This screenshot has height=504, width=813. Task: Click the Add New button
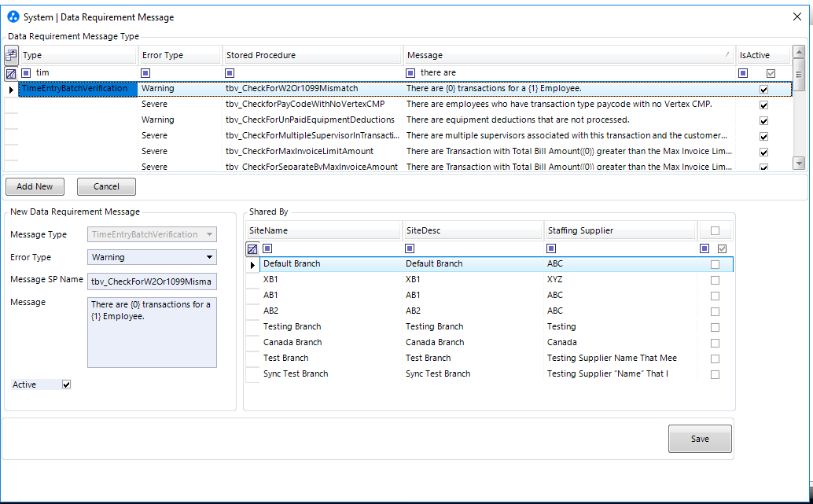pyautogui.click(x=35, y=186)
